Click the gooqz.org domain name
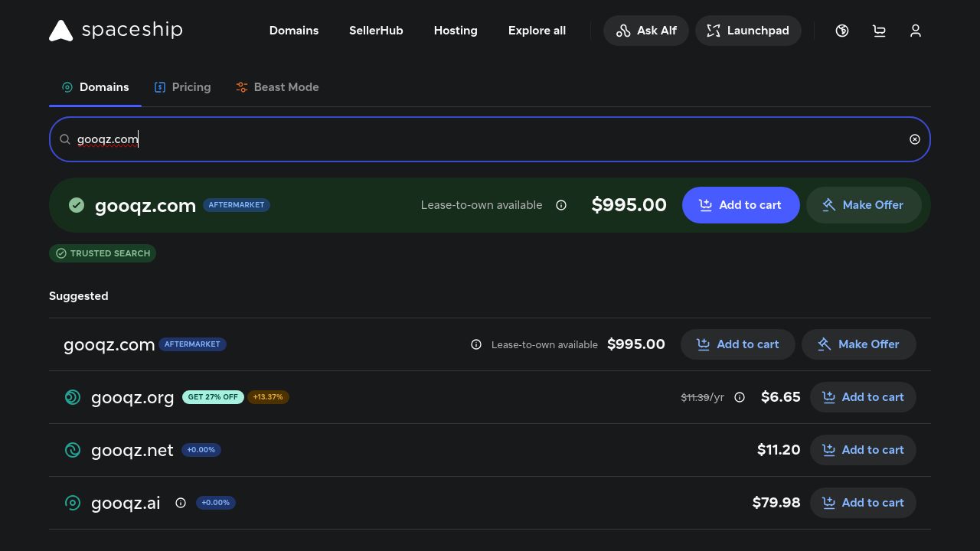 pyautogui.click(x=132, y=397)
